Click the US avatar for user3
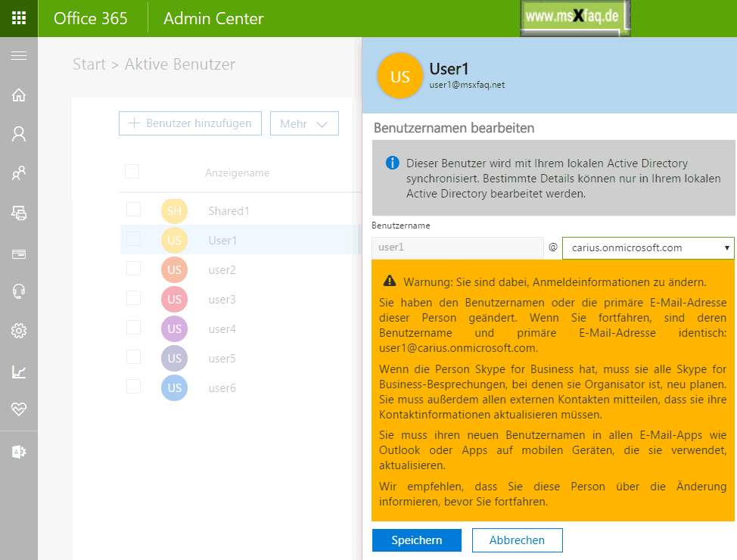Image resolution: width=737 pixels, height=560 pixels. pyautogui.click(x=174, y=300)
